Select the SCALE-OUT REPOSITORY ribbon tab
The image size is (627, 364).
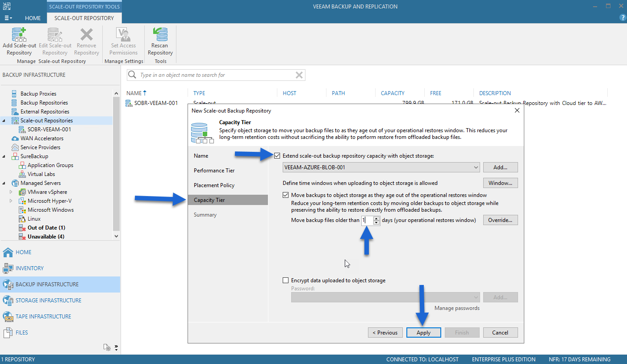coord(84,18)
